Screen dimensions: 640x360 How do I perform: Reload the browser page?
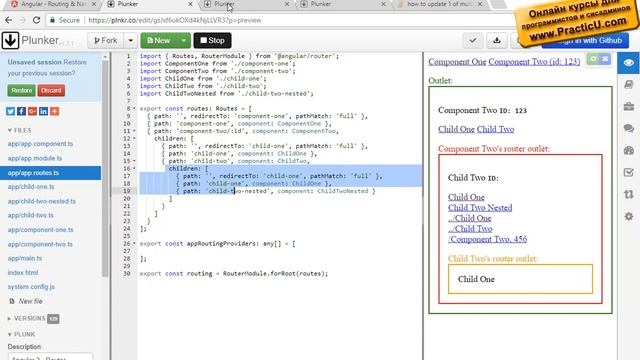tap(36, 20)
